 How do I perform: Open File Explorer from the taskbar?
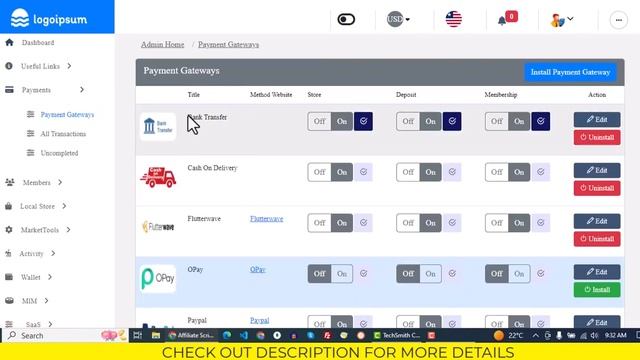156,335
